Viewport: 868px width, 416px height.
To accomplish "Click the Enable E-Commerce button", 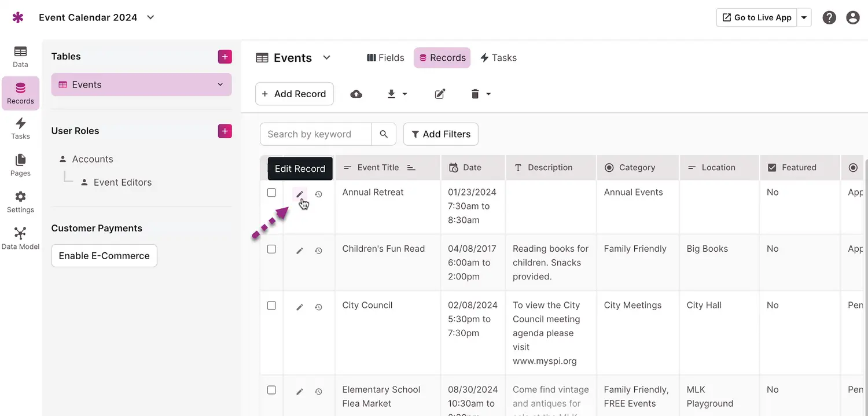I will [104, 256].
